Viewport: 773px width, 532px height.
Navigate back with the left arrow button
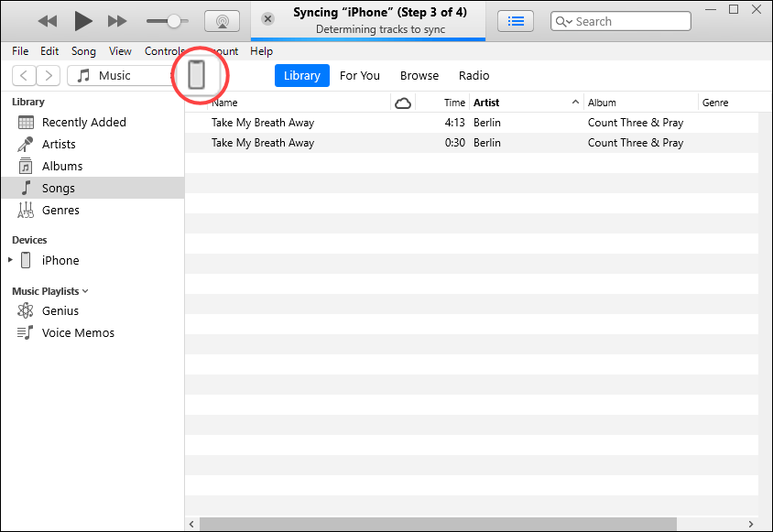tap(24, 76)
